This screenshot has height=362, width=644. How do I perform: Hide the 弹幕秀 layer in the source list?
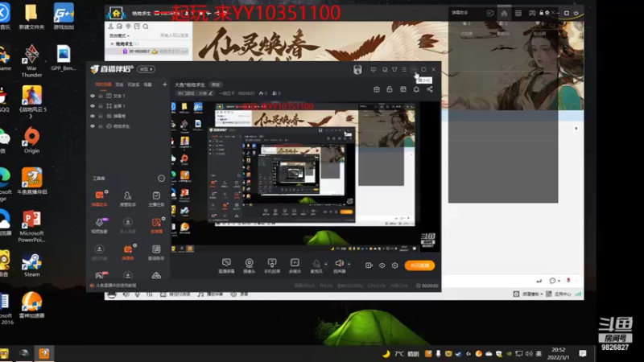point(93,116)
